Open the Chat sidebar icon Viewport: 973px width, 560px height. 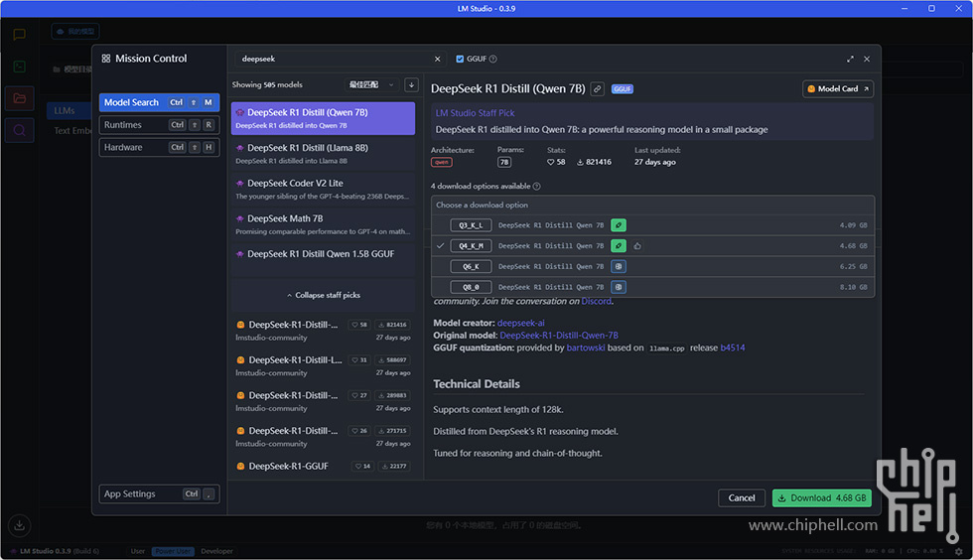coord(19,35)
